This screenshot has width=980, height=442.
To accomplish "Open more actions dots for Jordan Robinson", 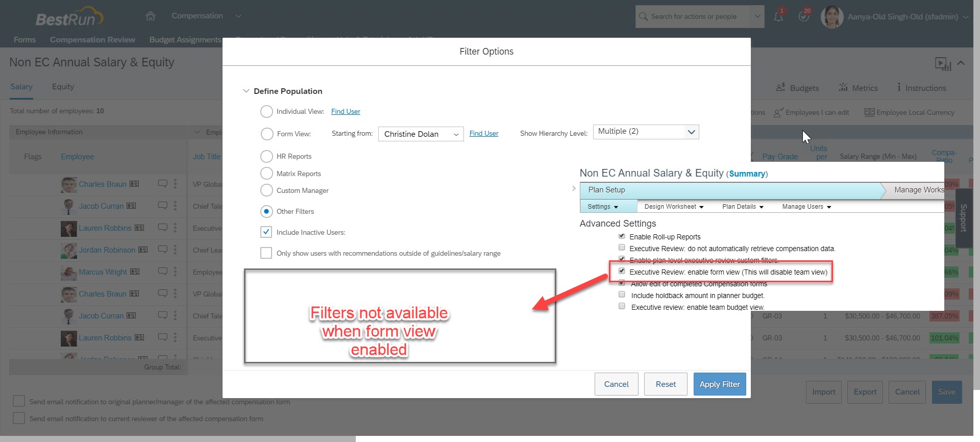I will click(x=175, y=250).
